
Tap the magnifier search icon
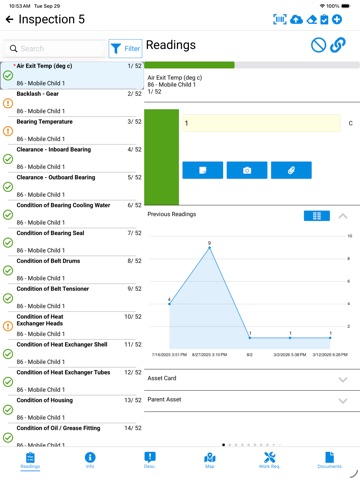click(x=13, y=49)
